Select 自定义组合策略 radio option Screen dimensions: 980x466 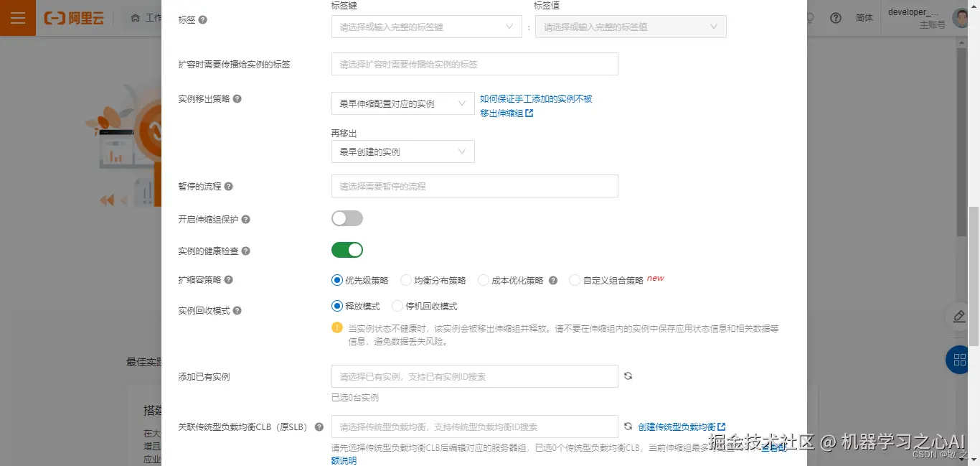575,280
